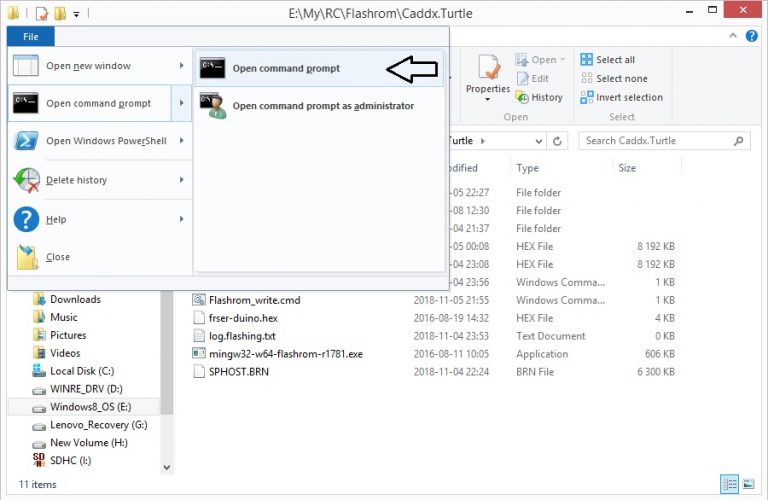Screen dimensions: 768x500
Task: Expand Help submenu arrow
Action: pyautogui.click(x=182, y=219)
